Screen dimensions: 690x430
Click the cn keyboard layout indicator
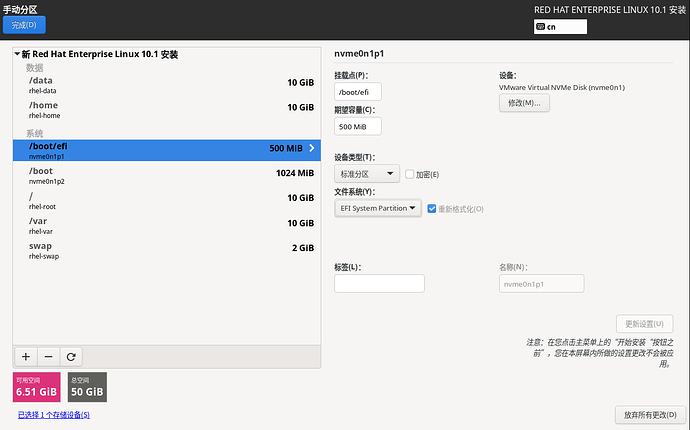point(560,26)
